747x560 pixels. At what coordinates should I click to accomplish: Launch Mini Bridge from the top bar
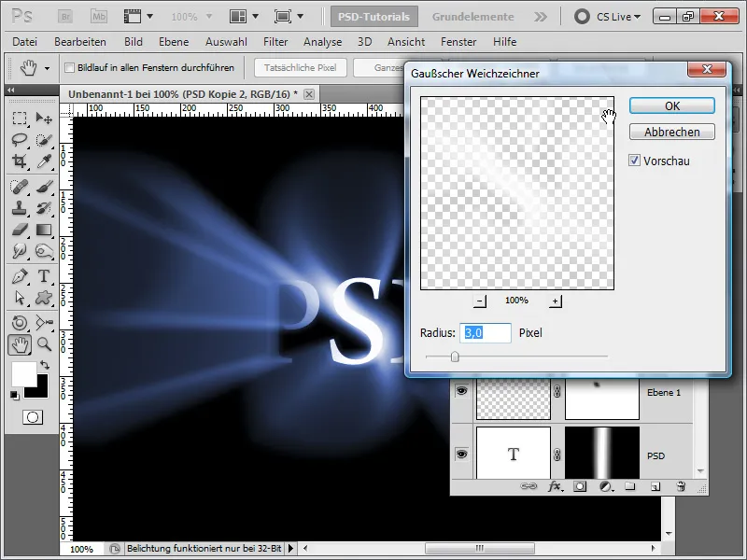point(99,17)
